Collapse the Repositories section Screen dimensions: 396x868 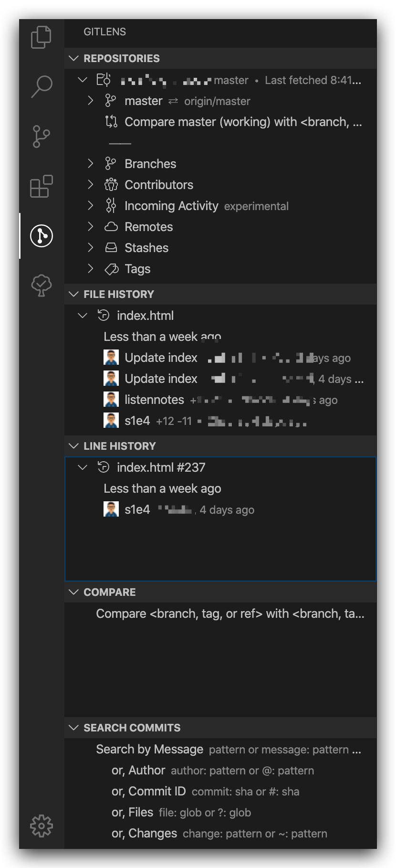74,58
